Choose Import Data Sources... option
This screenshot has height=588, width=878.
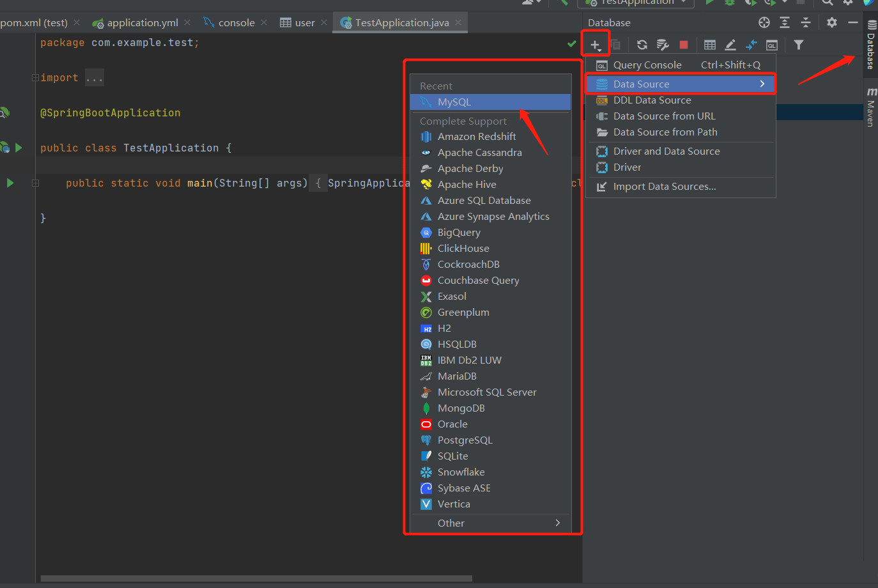(664, 187)
